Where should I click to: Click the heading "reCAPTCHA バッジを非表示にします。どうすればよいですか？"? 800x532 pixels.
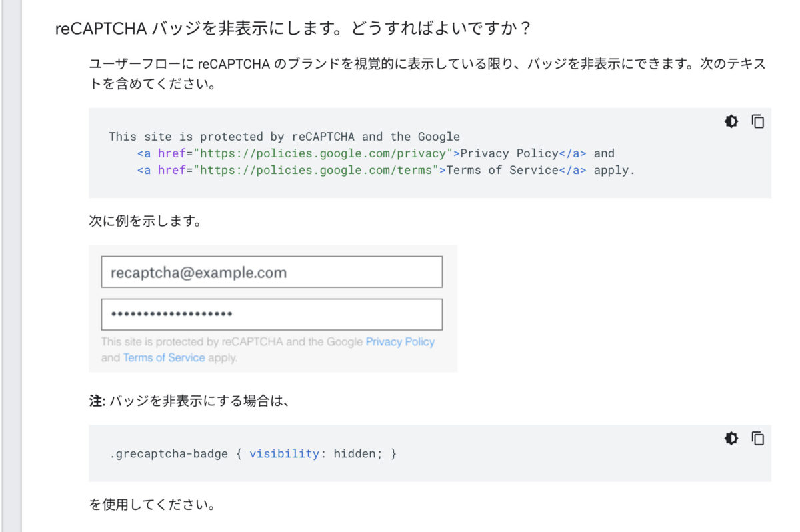point(293,30)
